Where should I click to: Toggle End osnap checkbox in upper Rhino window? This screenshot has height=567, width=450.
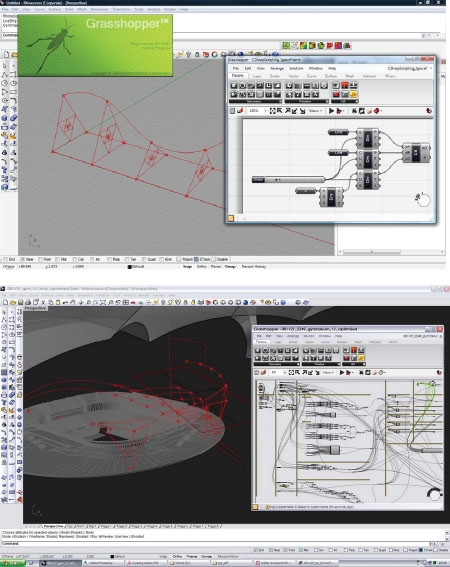coord(6,259)
